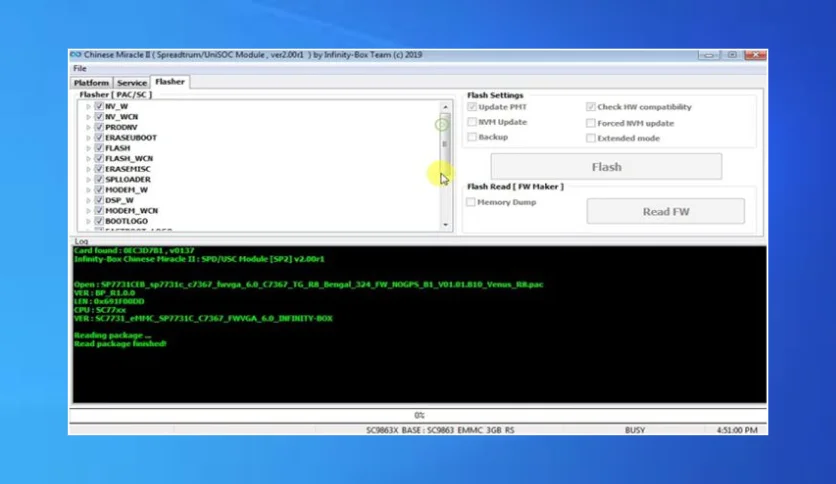Click the partition list scrollbar thumb

pos(446,144)
